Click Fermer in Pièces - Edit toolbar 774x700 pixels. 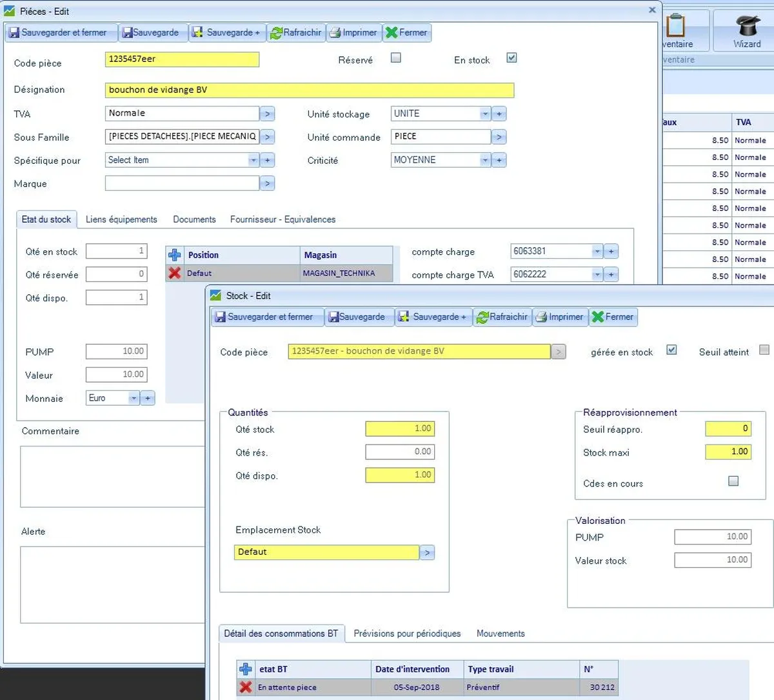click(x=406, y=32)
